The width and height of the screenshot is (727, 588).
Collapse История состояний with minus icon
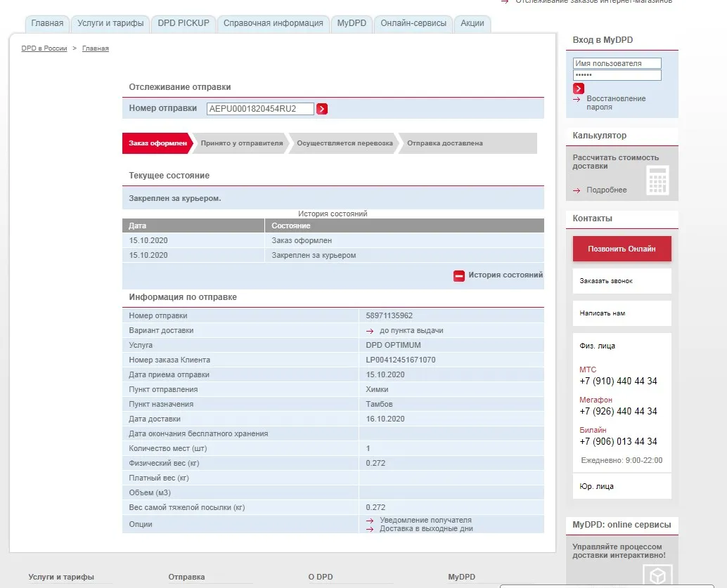coord(458,275)
